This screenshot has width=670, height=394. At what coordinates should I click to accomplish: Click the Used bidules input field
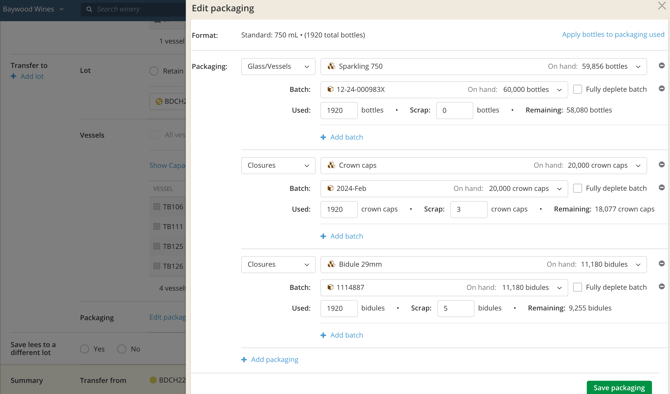pos(339,309)
